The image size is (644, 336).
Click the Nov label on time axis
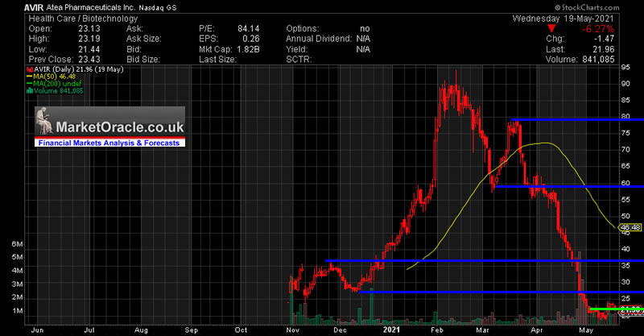(293, 330)
